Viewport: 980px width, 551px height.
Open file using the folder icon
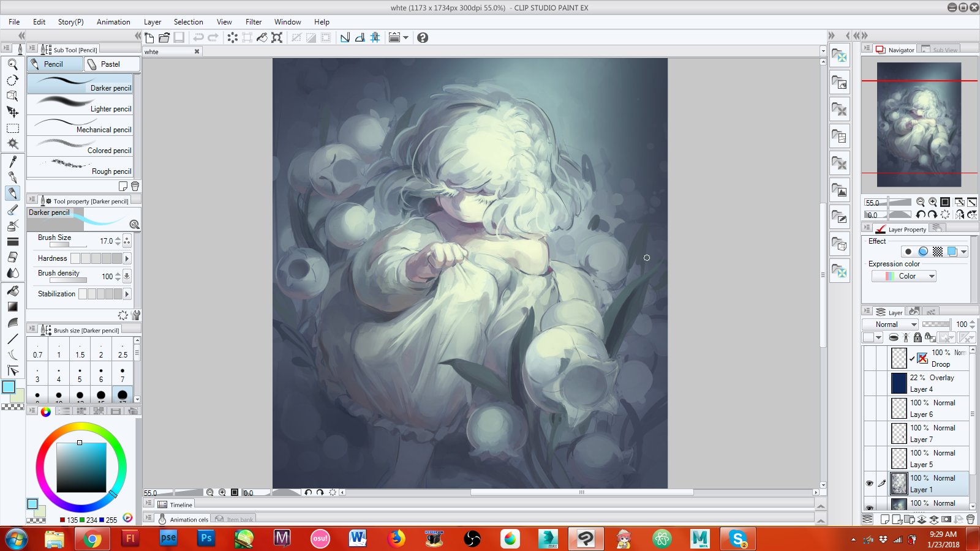click(x=164, y=37)
